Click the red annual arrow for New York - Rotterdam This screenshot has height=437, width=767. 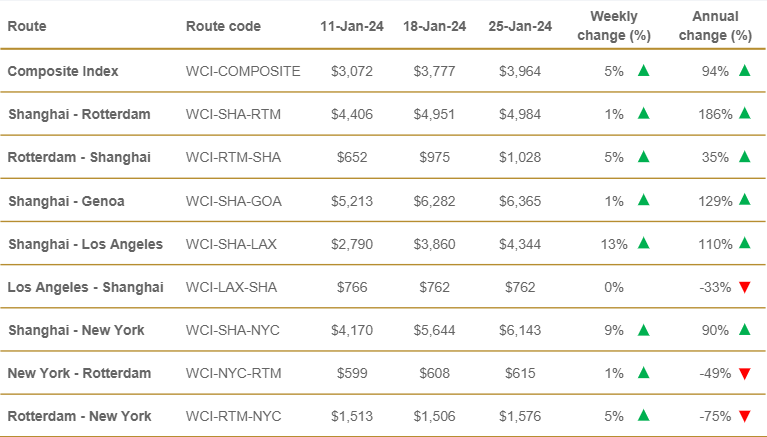(x=744, y=374)
